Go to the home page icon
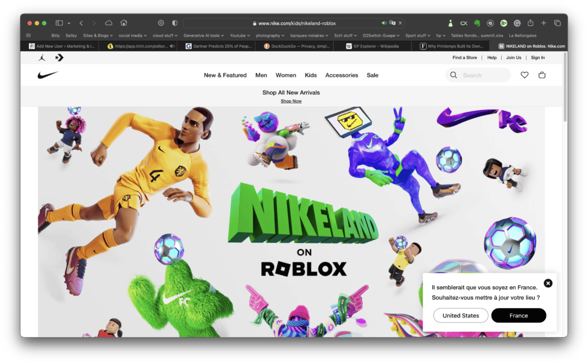 (x=124, y=23)
